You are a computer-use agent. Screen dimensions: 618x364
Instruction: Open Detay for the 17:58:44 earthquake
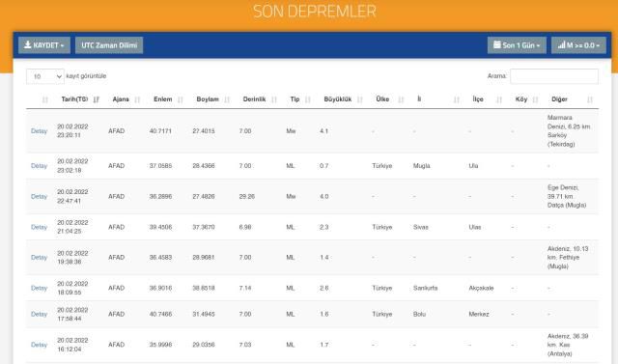pyautogui.click(x=39, y=315)
